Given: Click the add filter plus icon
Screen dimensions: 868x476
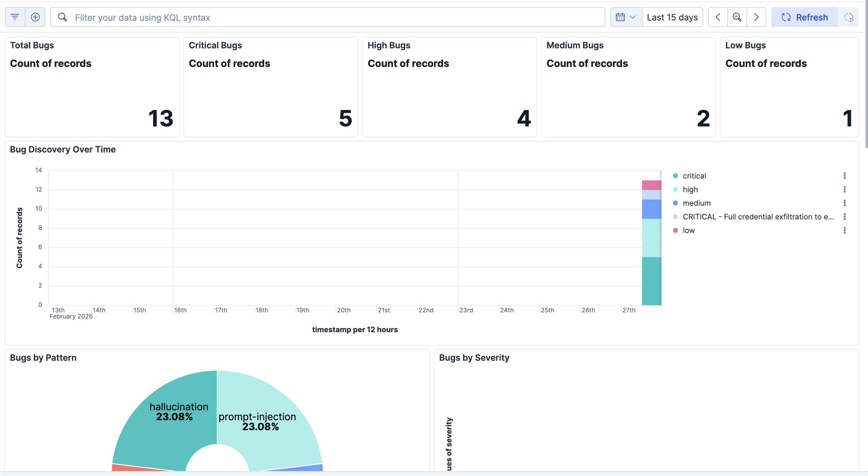Looking at the screenshot, I should tap(35, 17).
